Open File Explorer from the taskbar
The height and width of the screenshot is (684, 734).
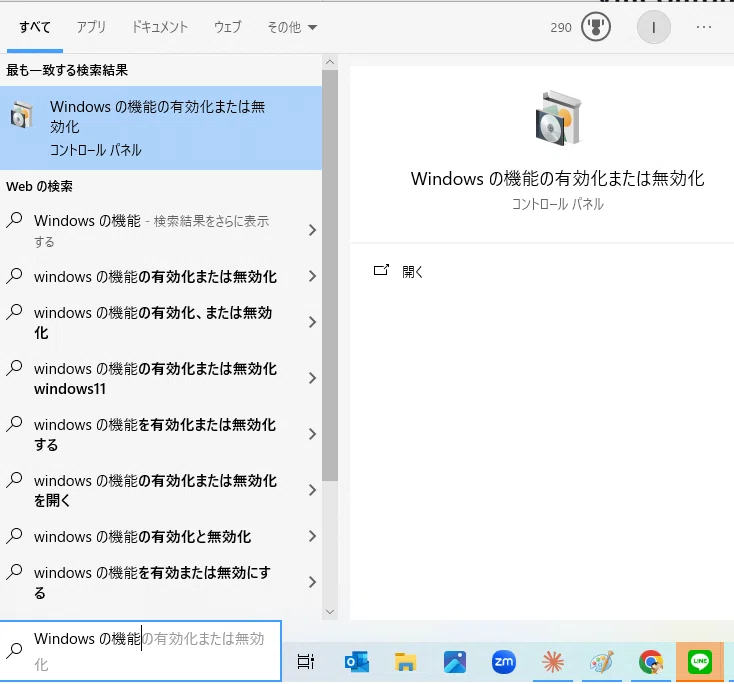pyautogui.click(x=405, y=662)
